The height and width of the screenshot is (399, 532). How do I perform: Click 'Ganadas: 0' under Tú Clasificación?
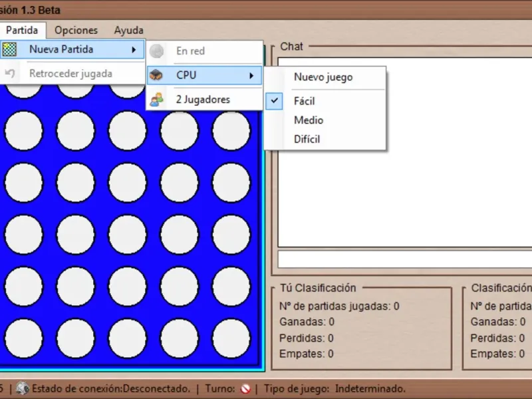pos(307,322)
